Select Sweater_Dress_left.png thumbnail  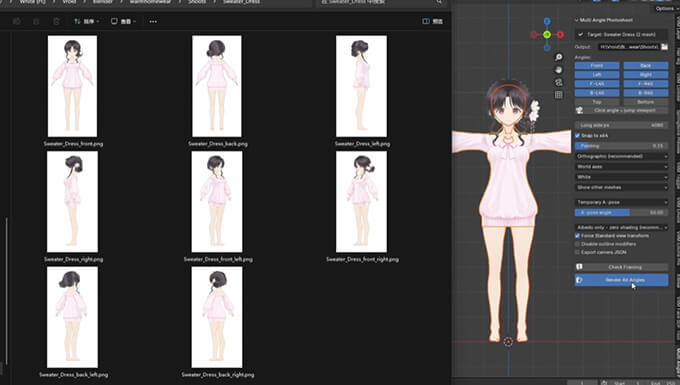coord(361,86)
